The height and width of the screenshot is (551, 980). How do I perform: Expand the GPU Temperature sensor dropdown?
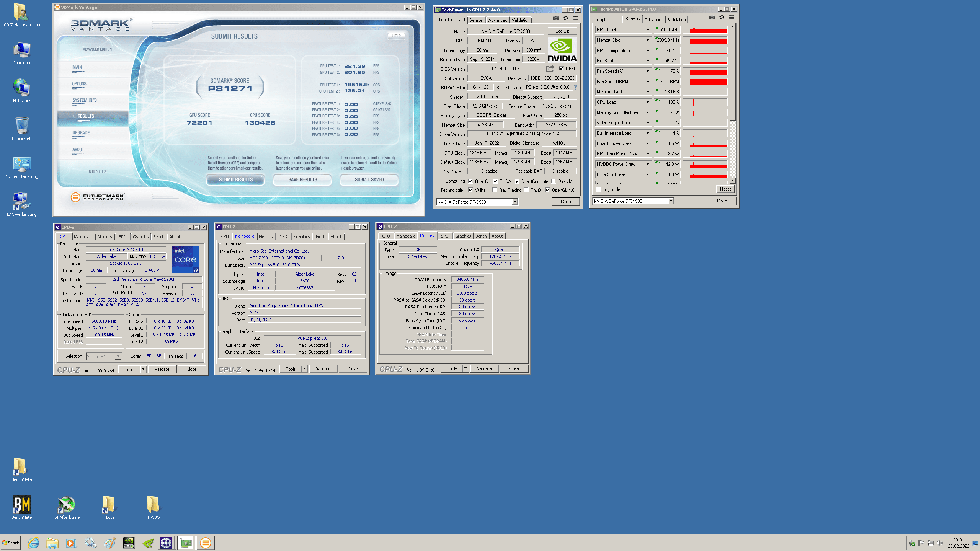click(x=648, y=51)
